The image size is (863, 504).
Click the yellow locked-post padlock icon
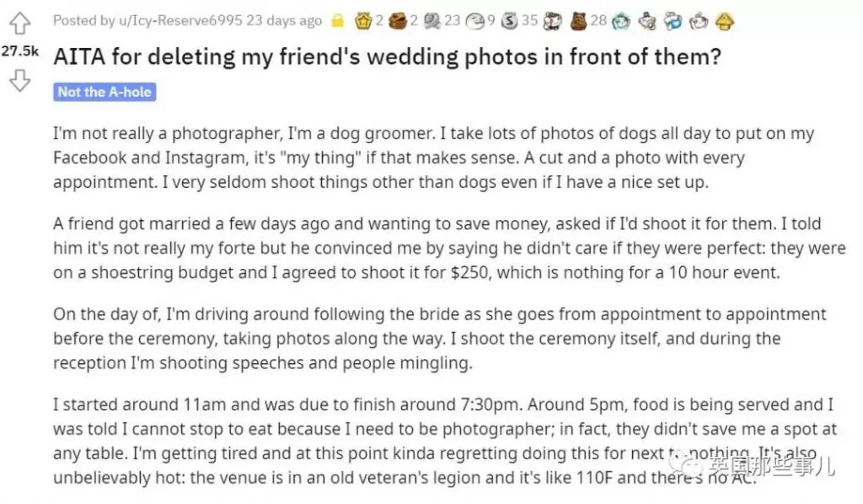pos(337,21)
